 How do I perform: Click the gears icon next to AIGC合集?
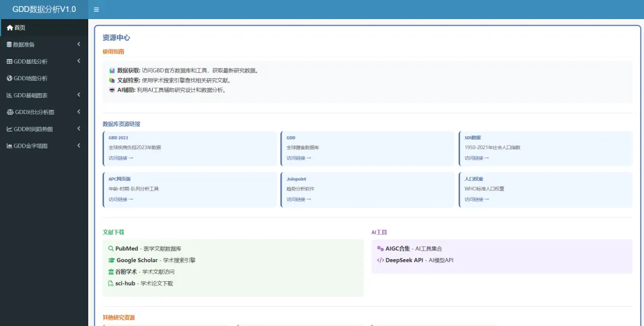click(x=380, y=248)
